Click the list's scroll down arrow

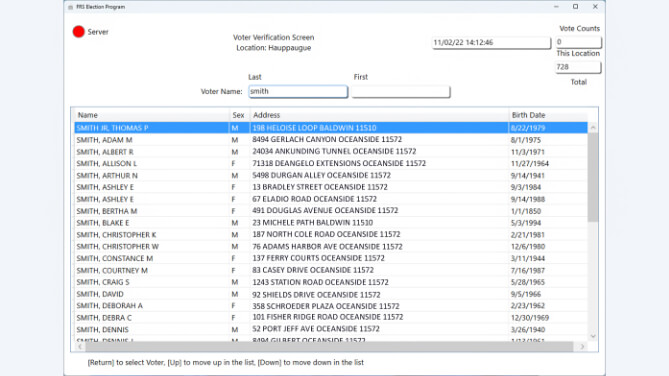pos(593,336)
